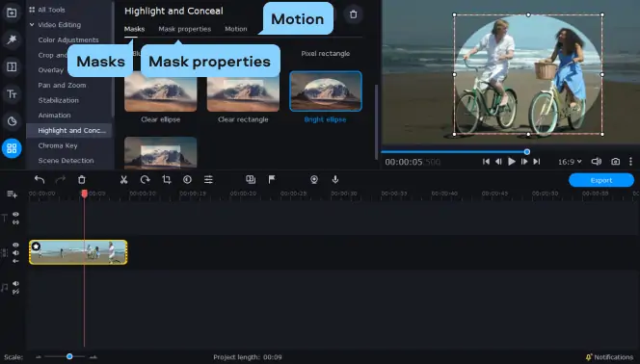Zoom out timeline with Scale minus

click(x=39, y=357)
